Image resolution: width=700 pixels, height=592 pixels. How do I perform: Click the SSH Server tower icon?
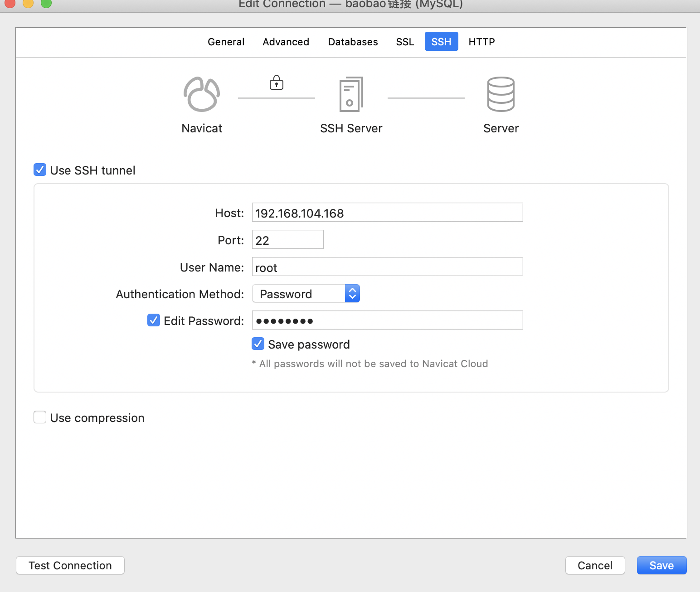pyautogui.click(x=351, y=94)
